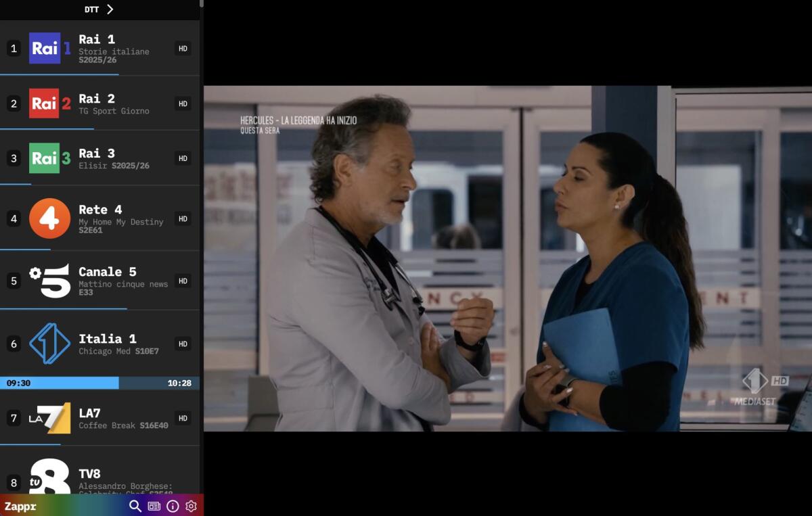Open the TV guide (EPG) icon

click(154, 506)
